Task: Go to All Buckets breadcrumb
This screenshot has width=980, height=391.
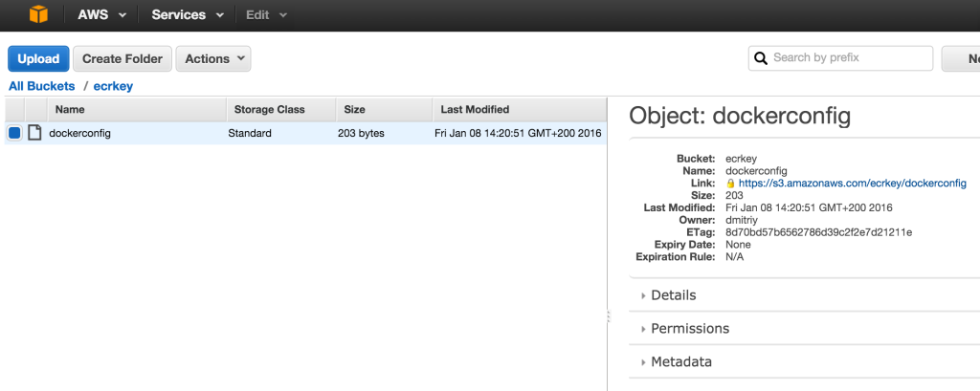Action: click(x=42, y=86)
